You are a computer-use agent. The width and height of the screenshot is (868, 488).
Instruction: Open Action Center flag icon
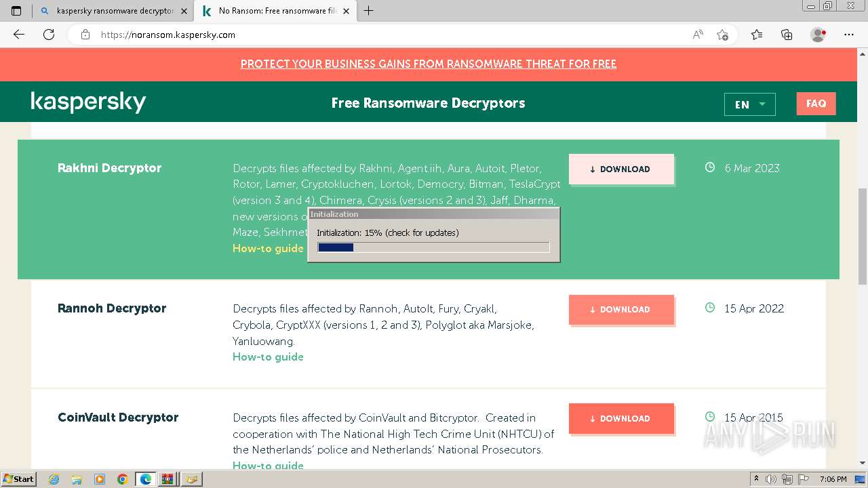click(x=805, y=479)
